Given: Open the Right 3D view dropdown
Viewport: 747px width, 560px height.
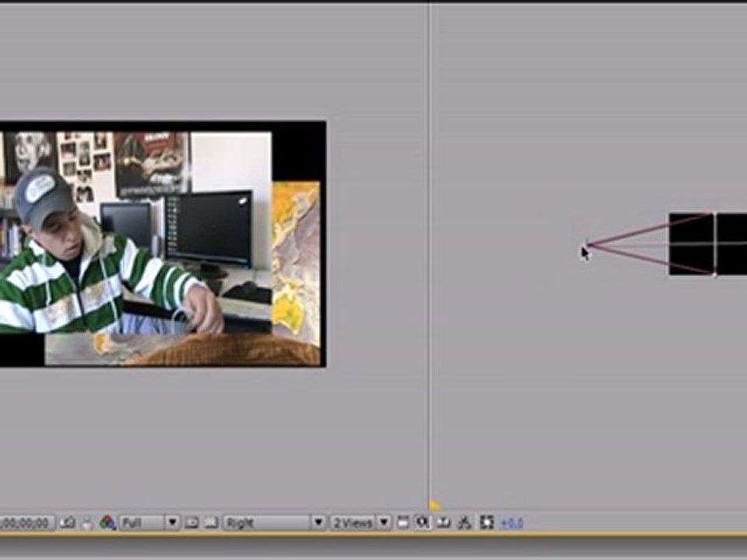Looking at the screenshot, I should pyautogui.click(x=275, y=523).
